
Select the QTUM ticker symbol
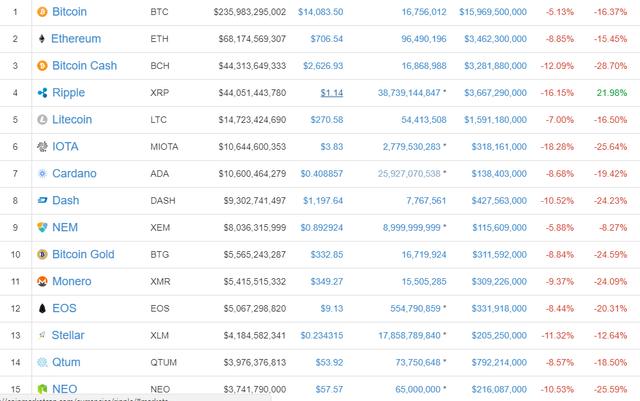click(x=163, y=362)
